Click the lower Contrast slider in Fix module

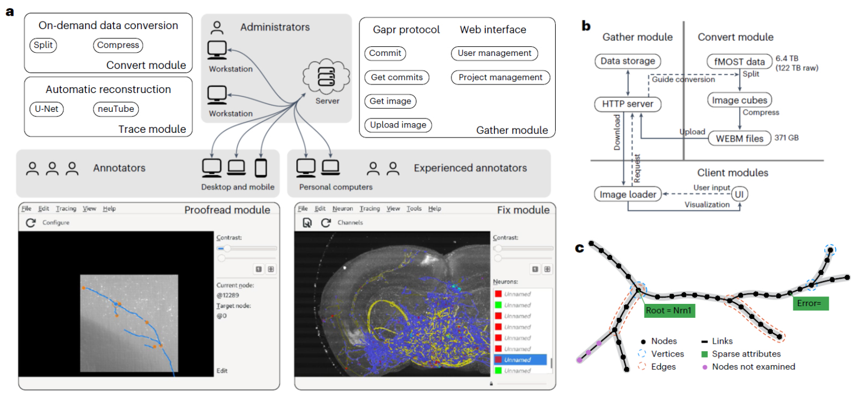click(x=523, y=259)
